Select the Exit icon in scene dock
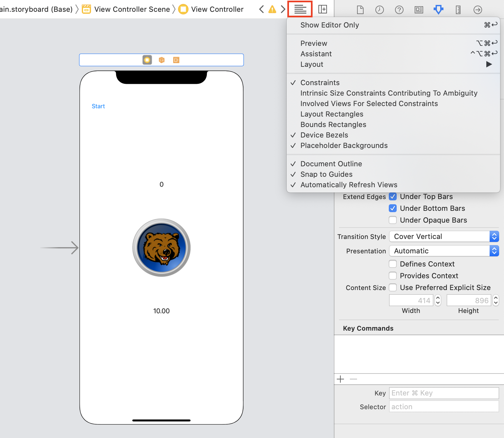 click(x=176, y=60)
